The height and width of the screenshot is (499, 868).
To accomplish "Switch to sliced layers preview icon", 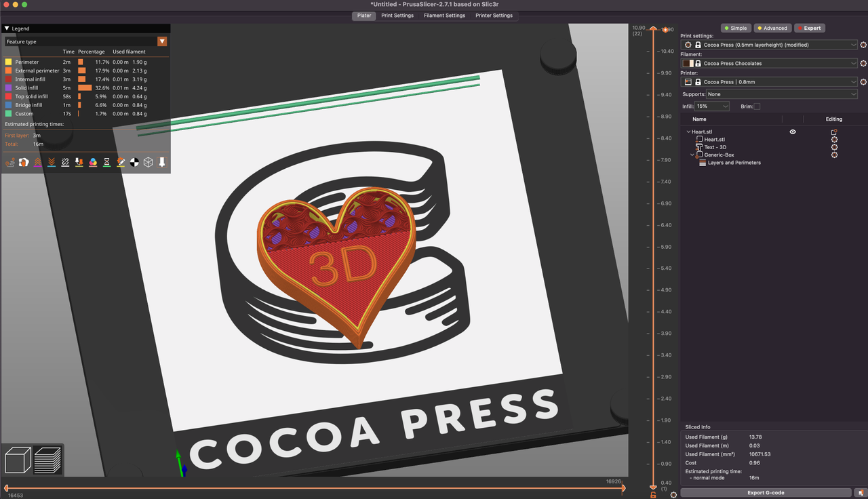I will 47,460.
